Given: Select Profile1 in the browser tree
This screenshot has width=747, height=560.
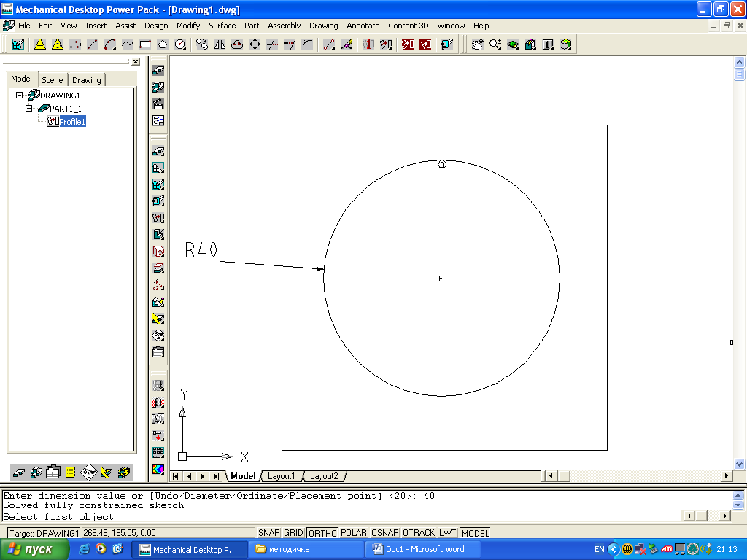Looking at the screenshot, I should tap(72, 122).
